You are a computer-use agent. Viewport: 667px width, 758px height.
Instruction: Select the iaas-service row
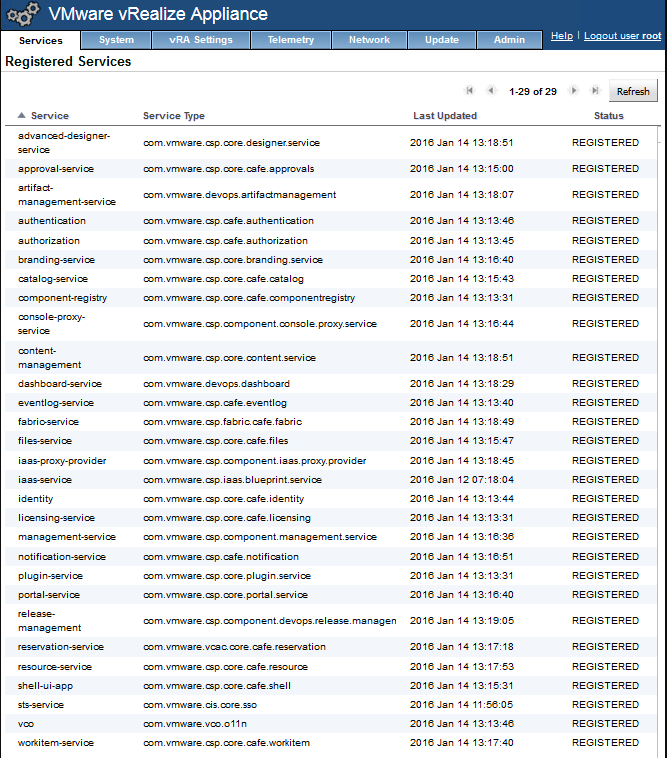[331, 480]
